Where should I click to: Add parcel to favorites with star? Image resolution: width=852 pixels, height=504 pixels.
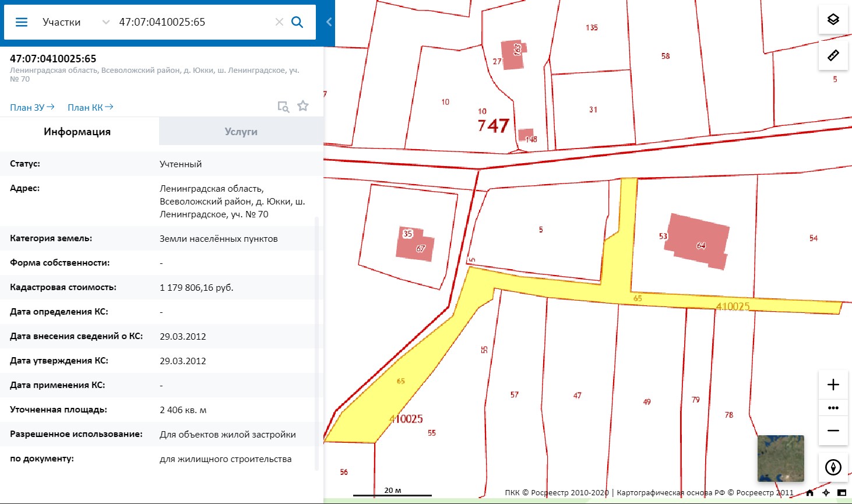303,106
